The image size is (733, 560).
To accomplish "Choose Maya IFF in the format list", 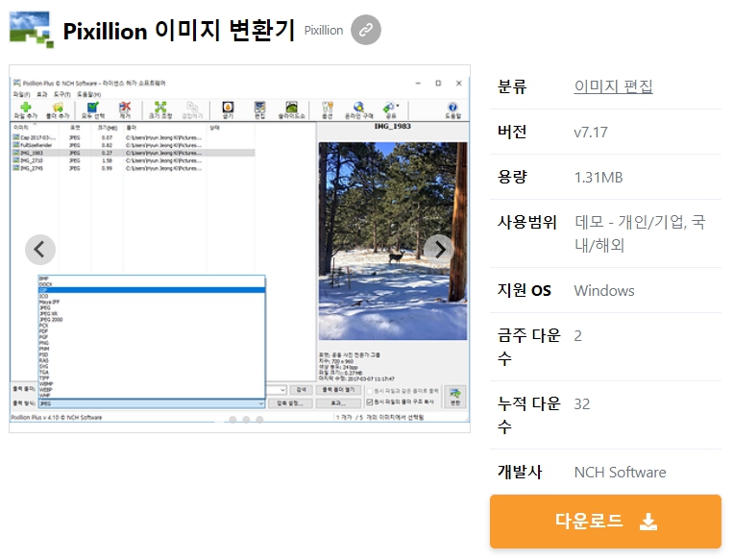I will pos(49,302).
